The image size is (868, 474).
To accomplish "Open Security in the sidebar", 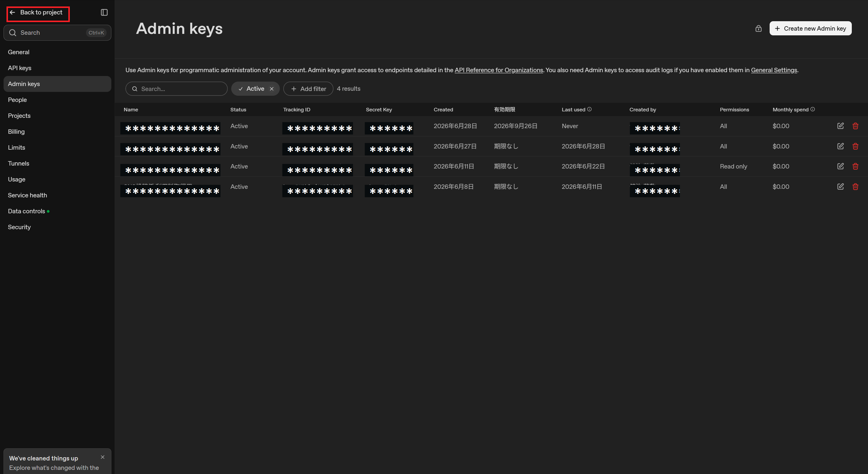I will (x=57, y=227).
